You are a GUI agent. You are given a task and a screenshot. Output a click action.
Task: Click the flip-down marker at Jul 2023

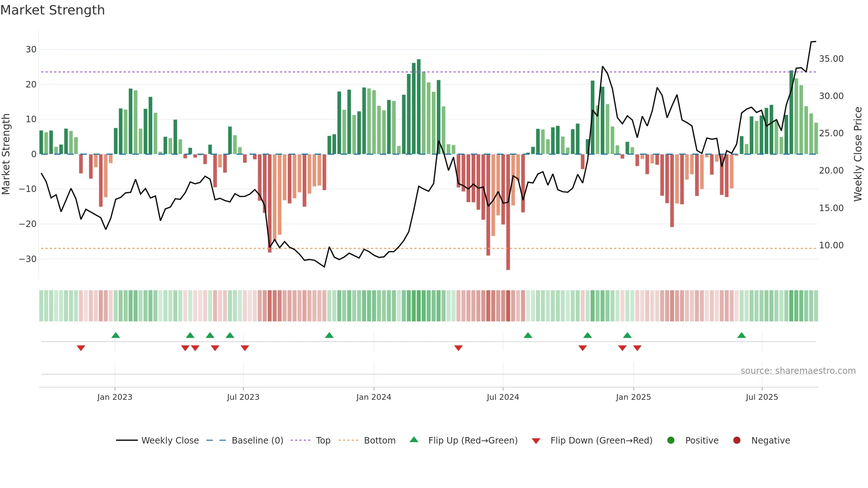[245, 348]
